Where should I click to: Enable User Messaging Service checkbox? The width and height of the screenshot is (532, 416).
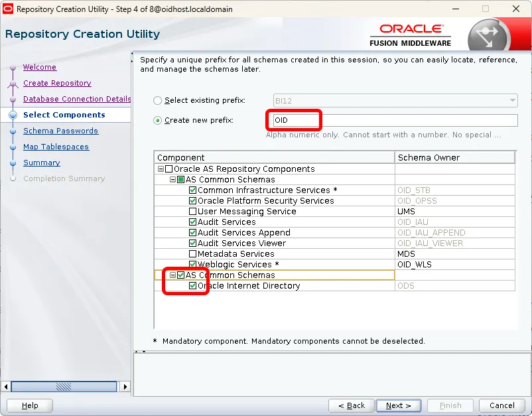pos(193,212)
